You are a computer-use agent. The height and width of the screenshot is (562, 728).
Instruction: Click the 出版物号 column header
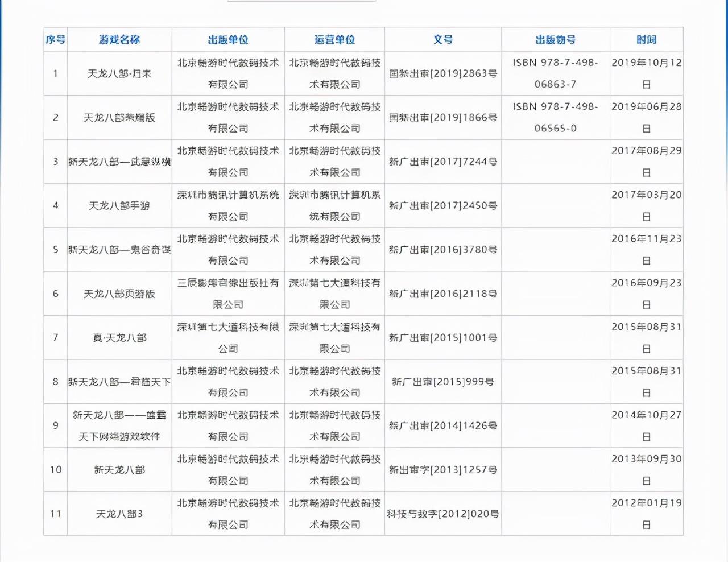coord(556,39)
